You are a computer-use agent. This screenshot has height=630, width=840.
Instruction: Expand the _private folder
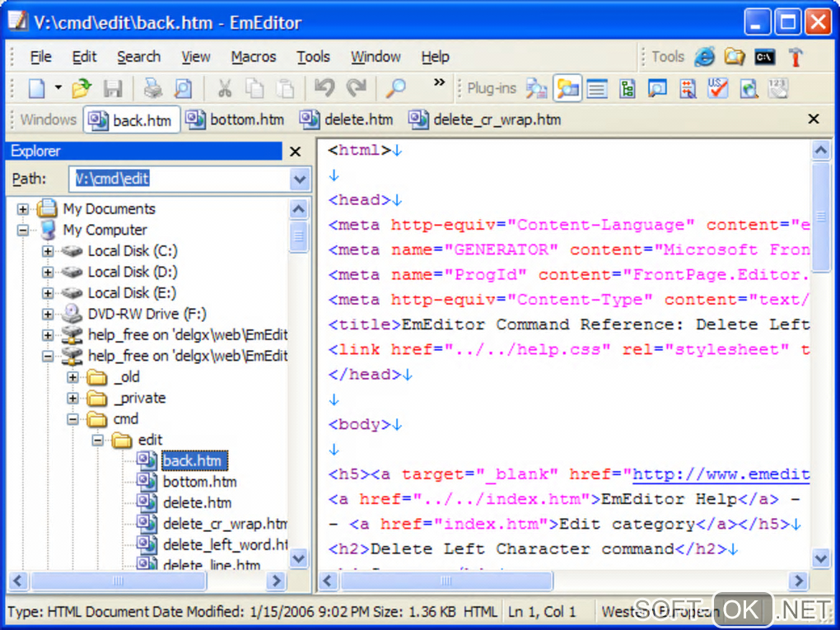(x=72, y=398)
